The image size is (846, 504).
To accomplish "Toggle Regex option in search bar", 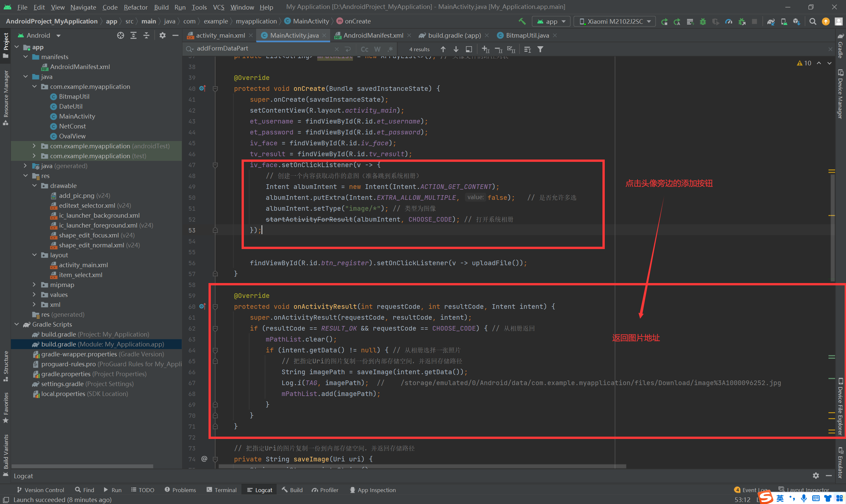I will pos(390,49).
